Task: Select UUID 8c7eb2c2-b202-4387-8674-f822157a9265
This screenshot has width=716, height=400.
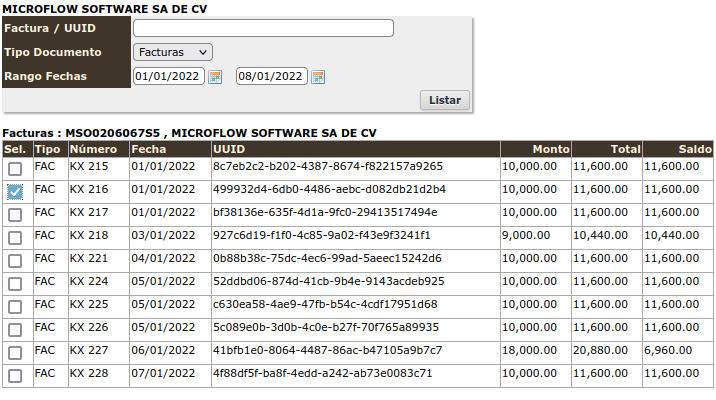Action: 328,166
